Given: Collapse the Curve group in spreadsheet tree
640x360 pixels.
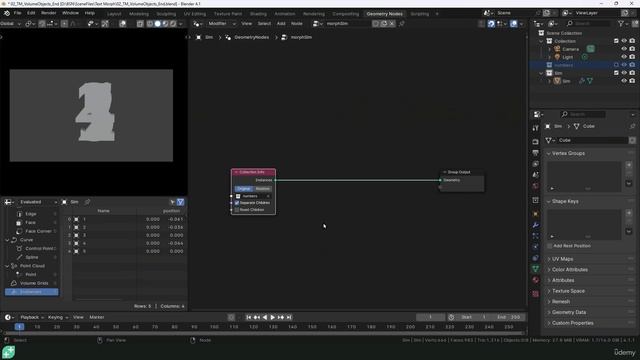Looking at the screenshot, I should coord(7,240).
